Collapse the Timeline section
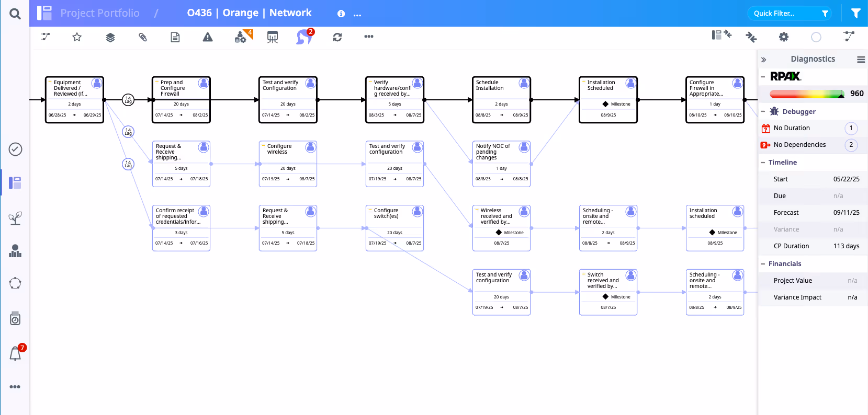 (x=763, y=163)
